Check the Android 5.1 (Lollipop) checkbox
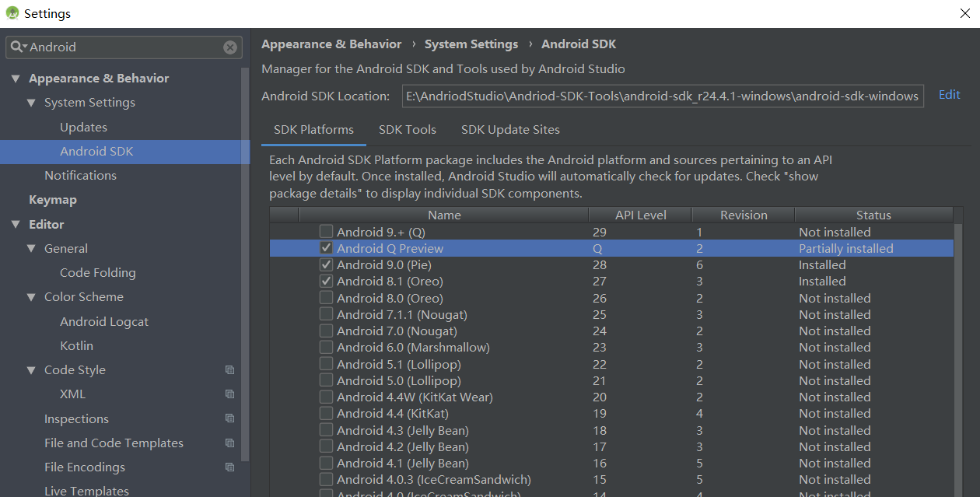 pyautogui.click(x=327, y=364)
